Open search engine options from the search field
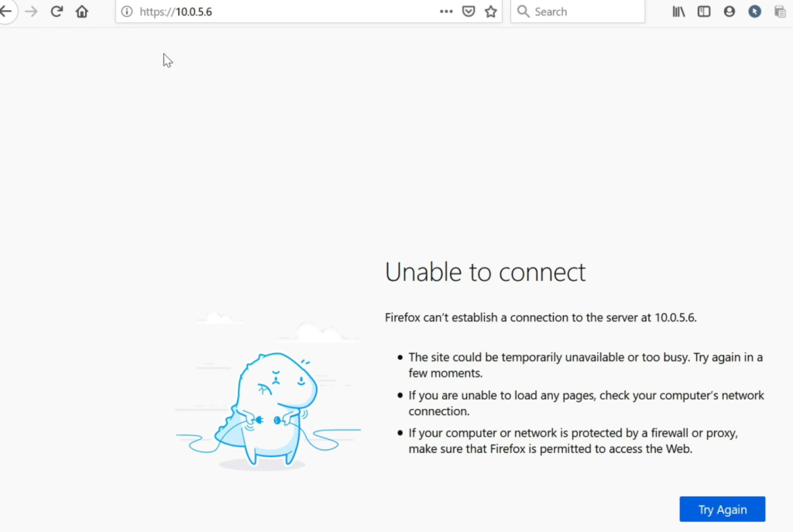This screenshot has height=532, width=793. pos(524,12)
